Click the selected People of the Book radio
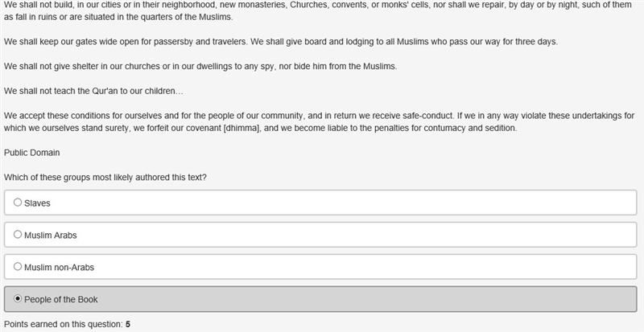The image size is (644, 332). 17,299
